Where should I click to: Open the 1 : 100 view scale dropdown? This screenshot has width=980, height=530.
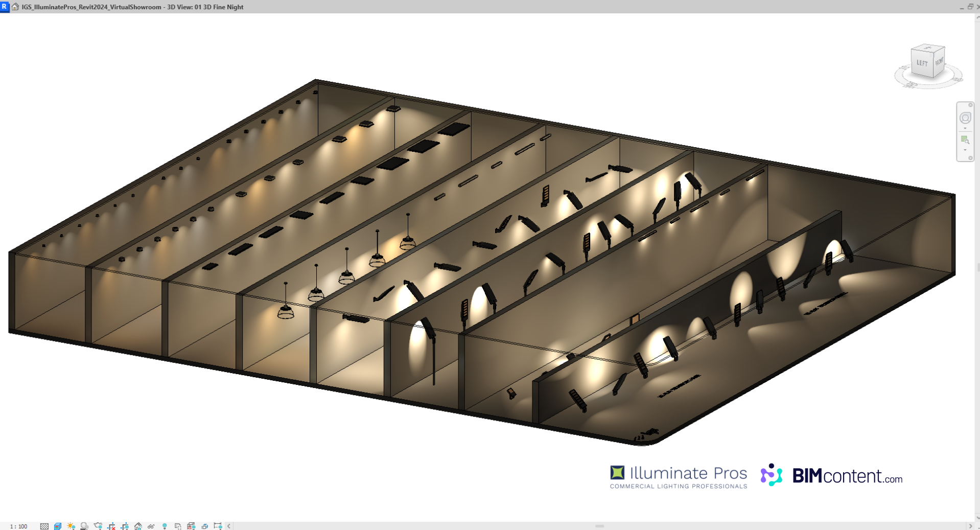tap(19, 526)
